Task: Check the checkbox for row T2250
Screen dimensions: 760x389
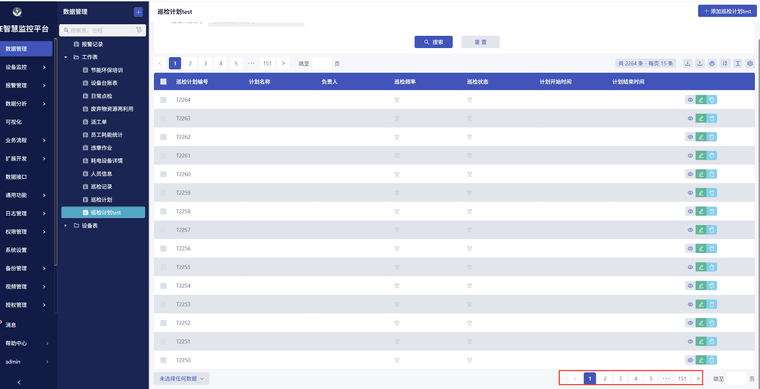Action: (x=163, y=360)
